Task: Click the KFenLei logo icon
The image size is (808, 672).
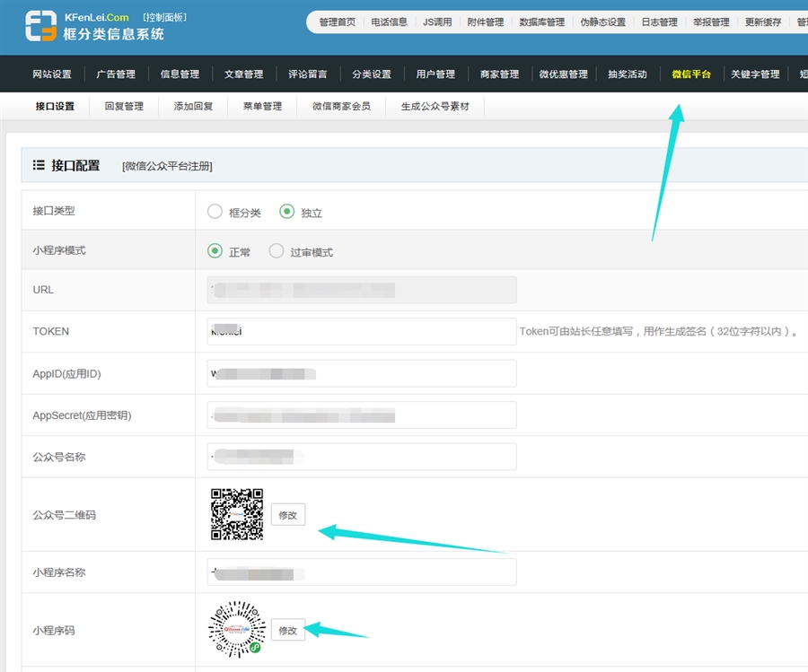Action: [41, 26]
